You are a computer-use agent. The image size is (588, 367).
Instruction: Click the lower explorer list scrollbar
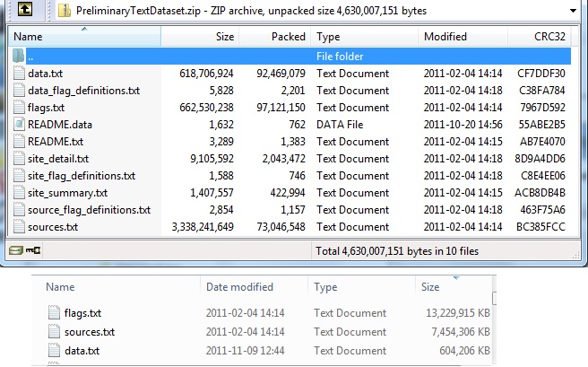(494, 299)
